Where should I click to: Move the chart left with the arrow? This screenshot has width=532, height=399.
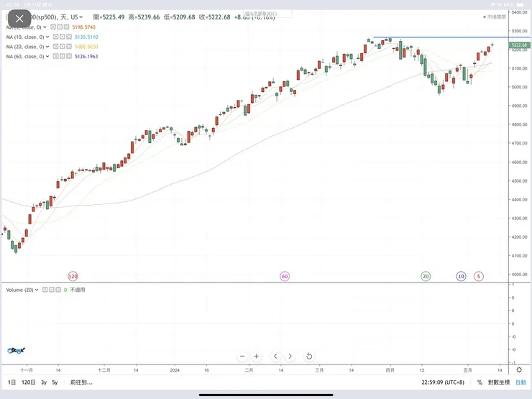275,357
